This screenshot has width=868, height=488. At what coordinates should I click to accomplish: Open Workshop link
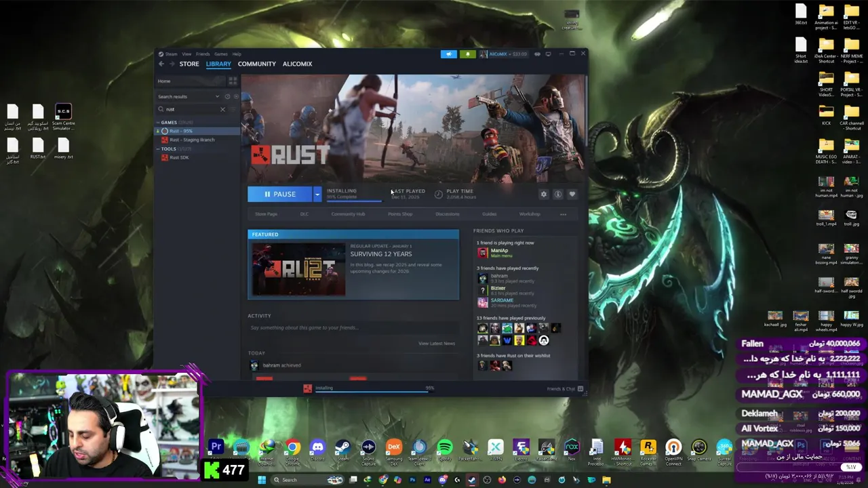pos(530,214)
